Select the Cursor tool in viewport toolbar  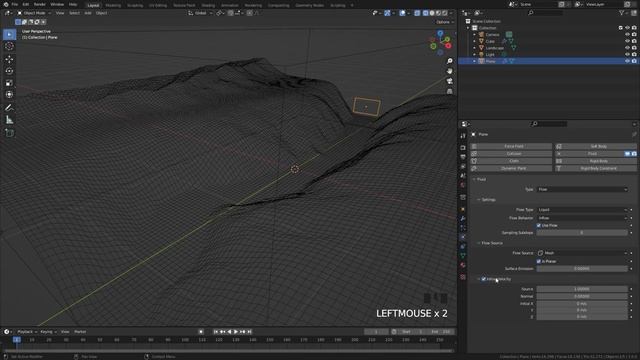(x=9, y=46)
